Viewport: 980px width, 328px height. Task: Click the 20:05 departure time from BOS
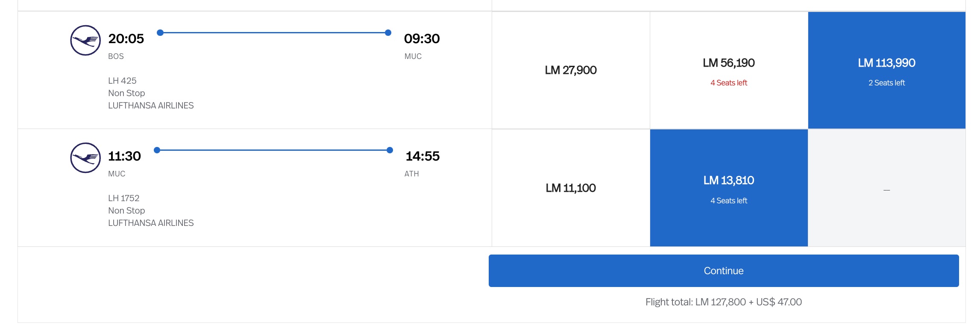point(126,39)
